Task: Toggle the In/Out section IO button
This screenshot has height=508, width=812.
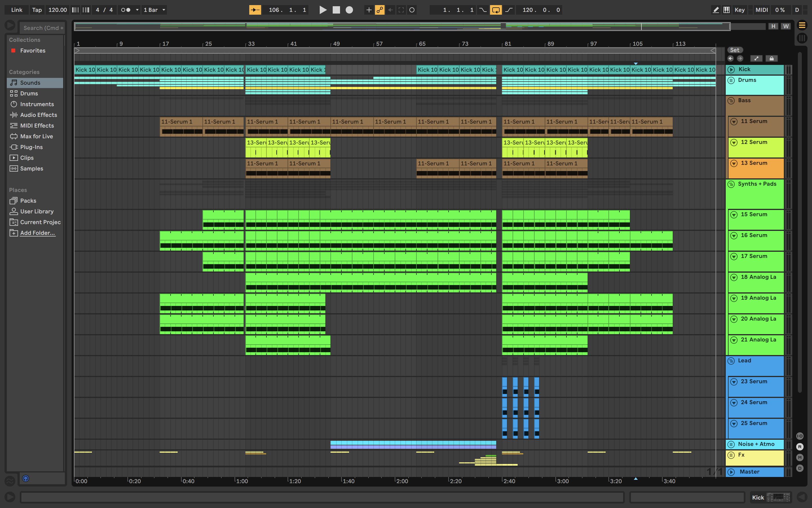Action: (800, 436)
